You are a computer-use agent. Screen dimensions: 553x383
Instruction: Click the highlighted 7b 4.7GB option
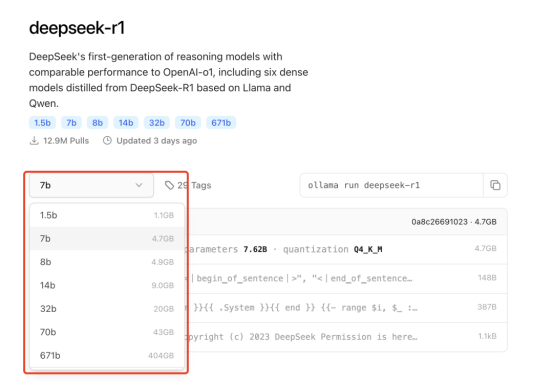pos(107,239)
